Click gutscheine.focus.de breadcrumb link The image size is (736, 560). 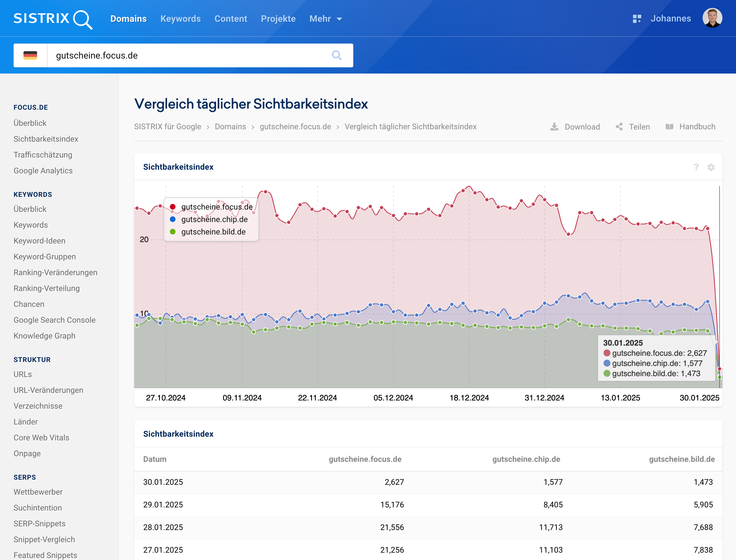click(295, 127)
